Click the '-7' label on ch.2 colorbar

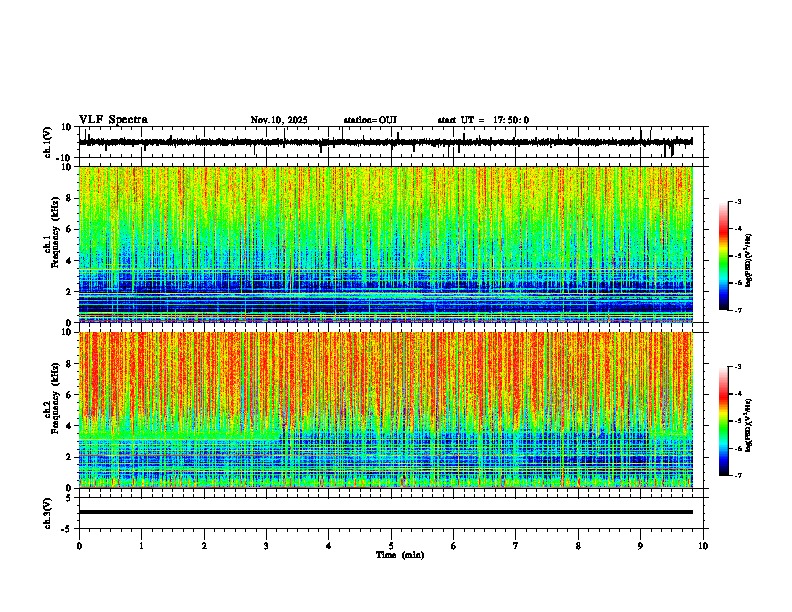(738, 475)
